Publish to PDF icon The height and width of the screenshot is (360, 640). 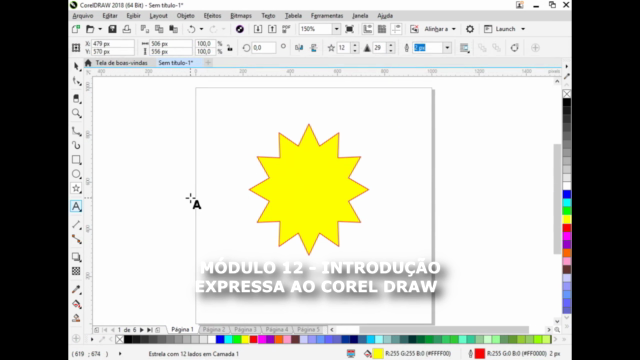click(286, 29)
